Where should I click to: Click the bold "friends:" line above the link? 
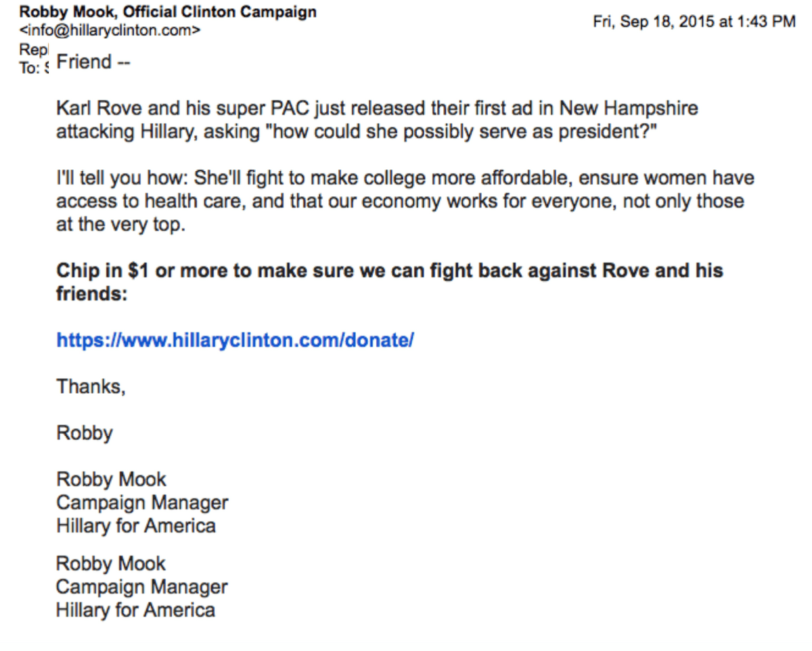91,294
